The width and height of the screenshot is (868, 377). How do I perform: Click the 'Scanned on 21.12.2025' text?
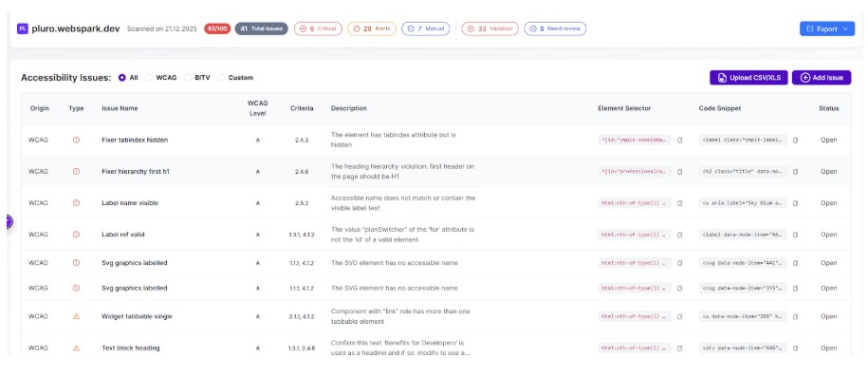[161, 28]
